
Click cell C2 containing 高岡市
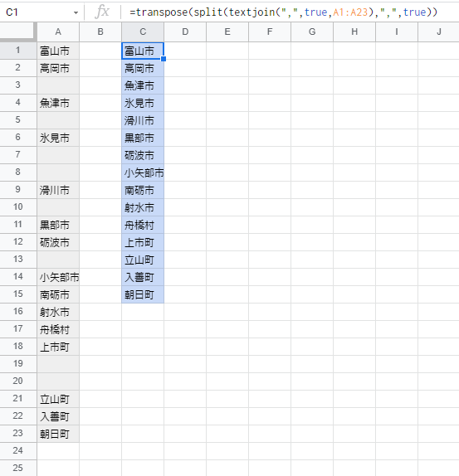[x=143, y=68]
